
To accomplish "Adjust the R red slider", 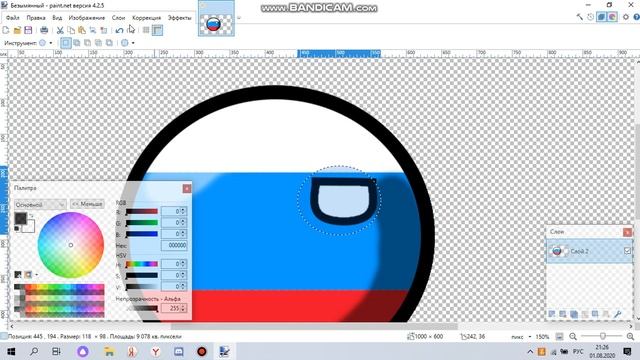I will coord(142,211).
